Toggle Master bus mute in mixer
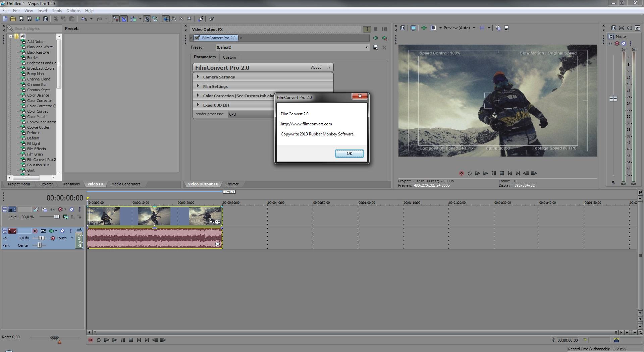The width and height of the screenshot is (644, 352). pos(624,43)
